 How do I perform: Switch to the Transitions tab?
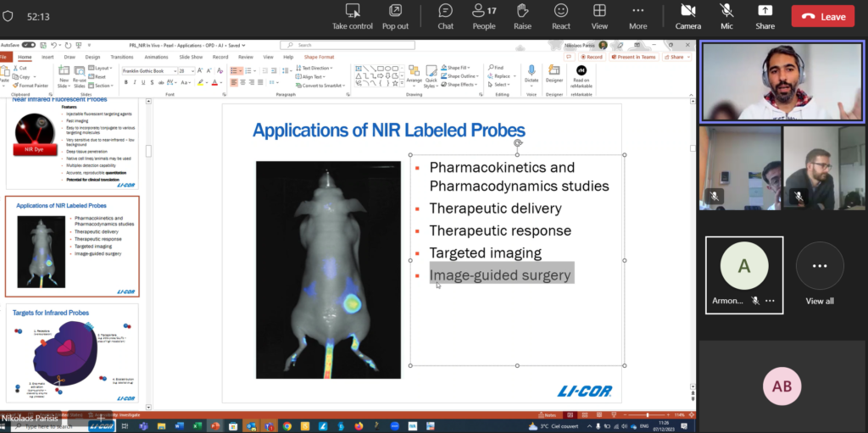click(122, 57)
